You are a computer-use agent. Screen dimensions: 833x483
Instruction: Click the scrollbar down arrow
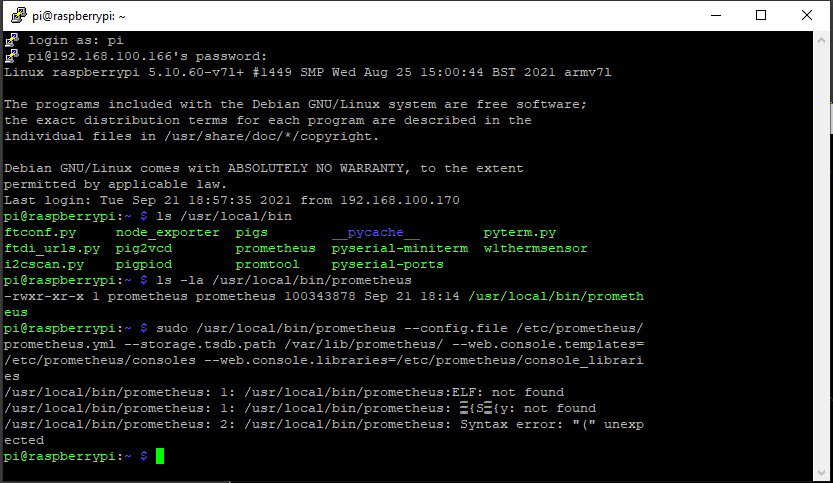tap(821, 472)
